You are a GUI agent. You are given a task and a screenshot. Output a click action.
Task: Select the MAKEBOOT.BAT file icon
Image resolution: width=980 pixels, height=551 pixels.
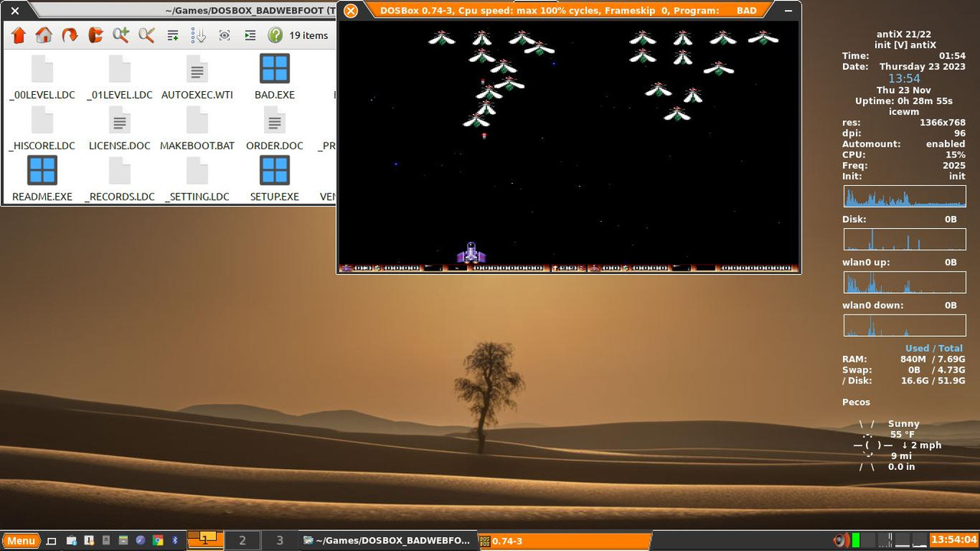197,120
